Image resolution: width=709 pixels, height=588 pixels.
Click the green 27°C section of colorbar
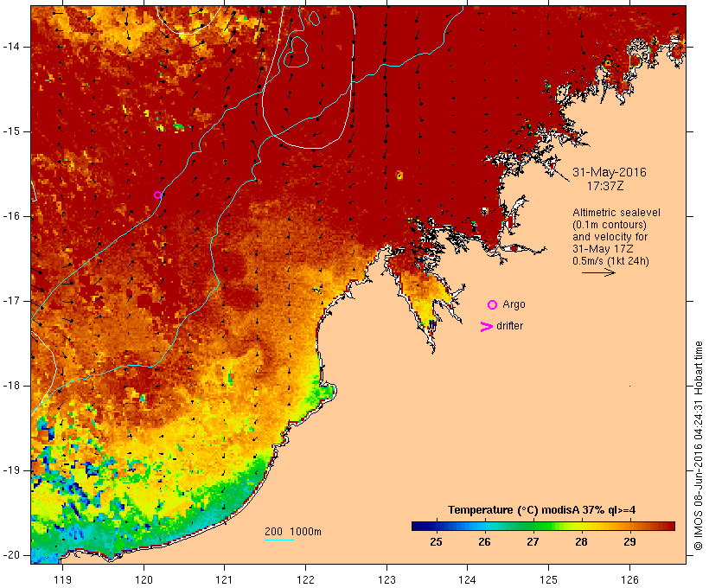coord(533,526)
